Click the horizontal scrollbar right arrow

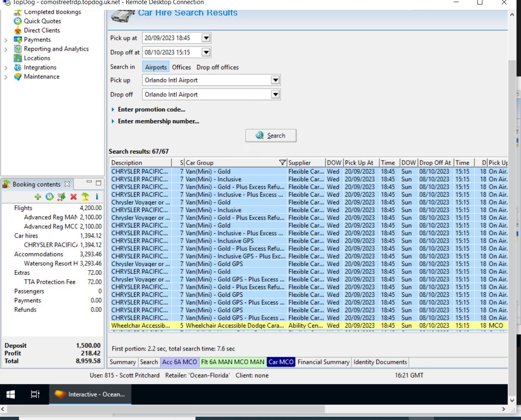point(504,409)
